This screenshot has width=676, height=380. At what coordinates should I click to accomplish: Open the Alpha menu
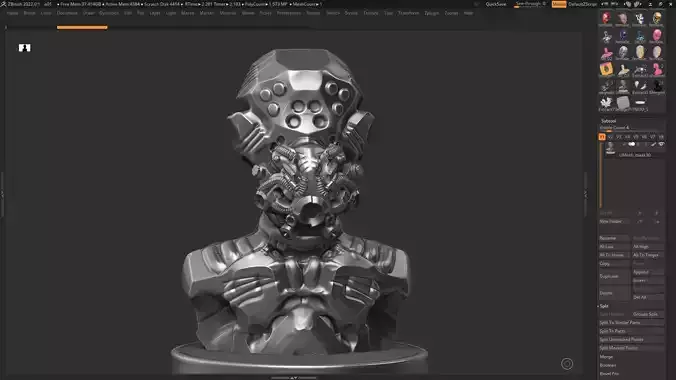pos(12,13)
